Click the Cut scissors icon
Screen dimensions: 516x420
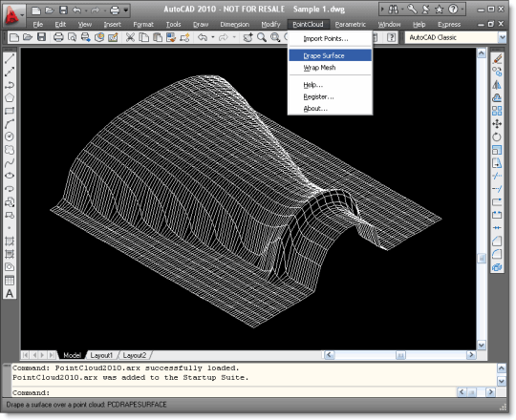(x=130, y=37)
